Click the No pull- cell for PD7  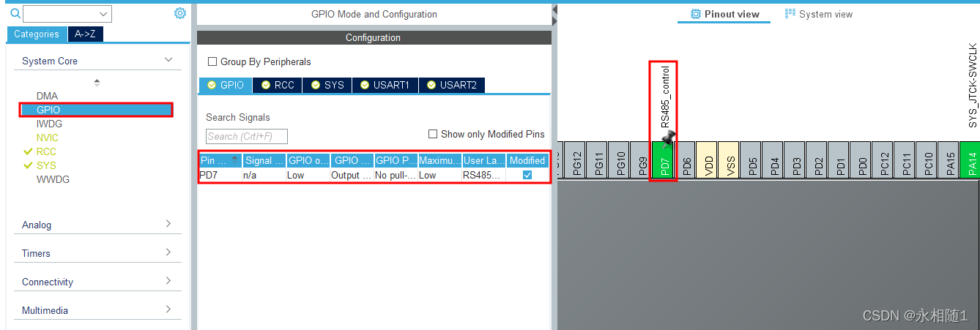(396, 175)
